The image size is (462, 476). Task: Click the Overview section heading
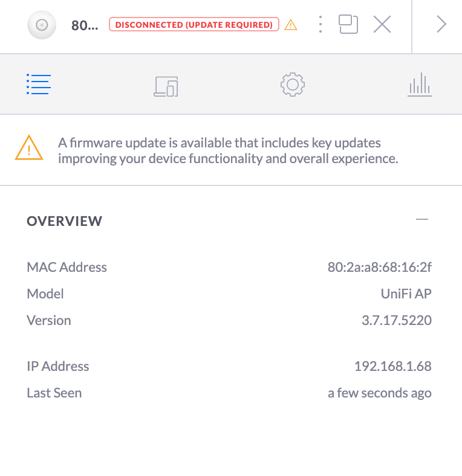[x=65, y=221]
